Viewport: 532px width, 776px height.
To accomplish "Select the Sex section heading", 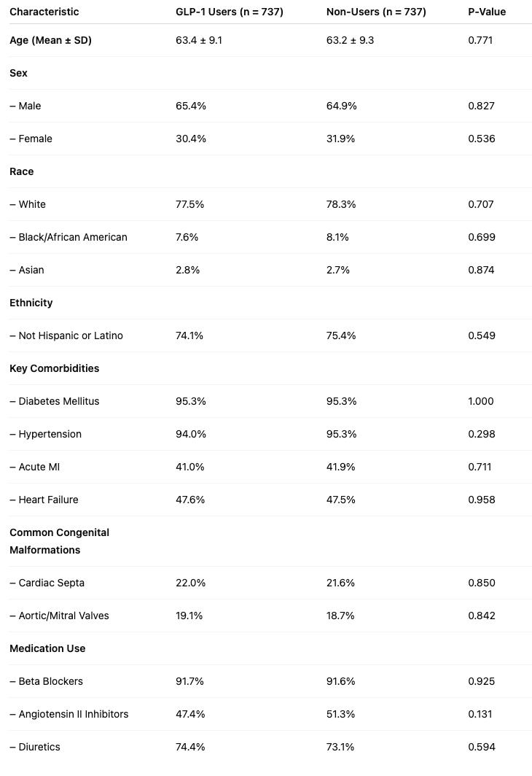I will [18, 73].
